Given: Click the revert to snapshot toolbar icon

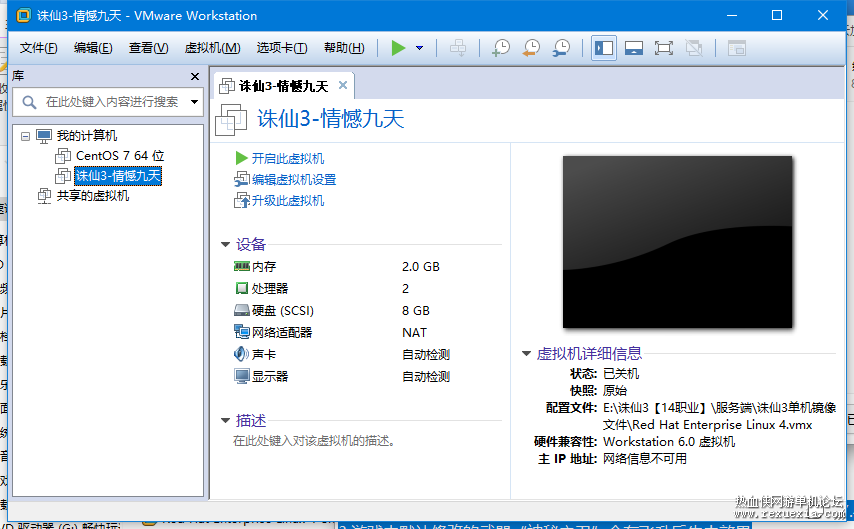Looking at the screenshot, I should coord(530,48).
